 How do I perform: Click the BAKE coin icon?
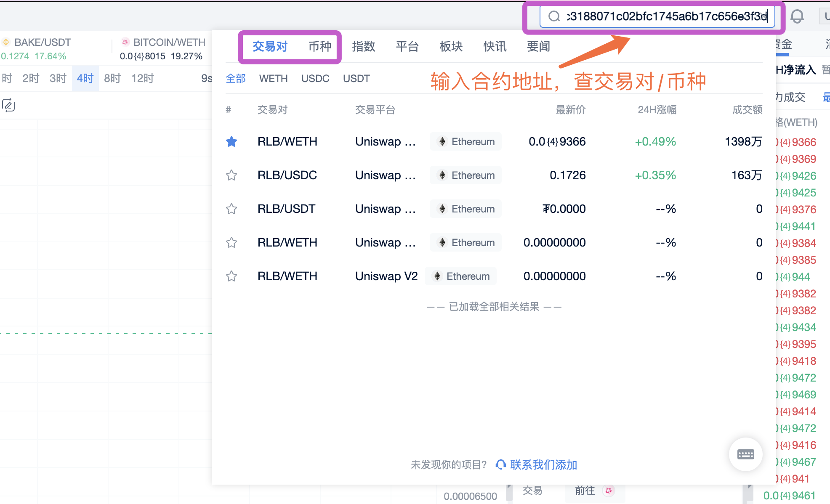(x=6, y=42)
